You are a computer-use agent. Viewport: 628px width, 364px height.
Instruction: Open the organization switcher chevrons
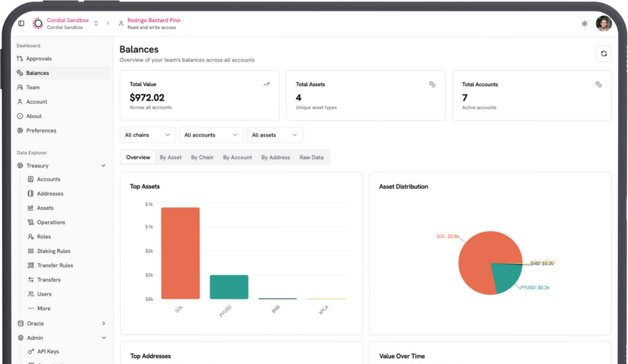pos(96,24)
